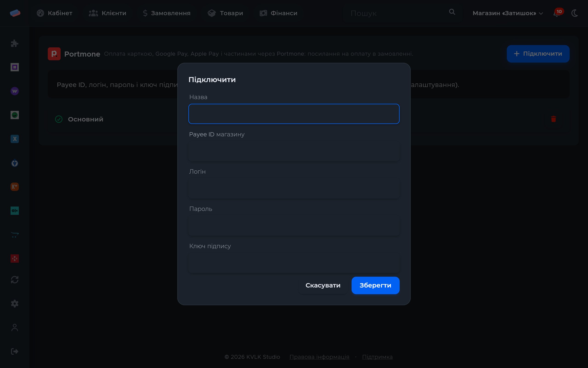Focus the Назва input field

[294, 114]
